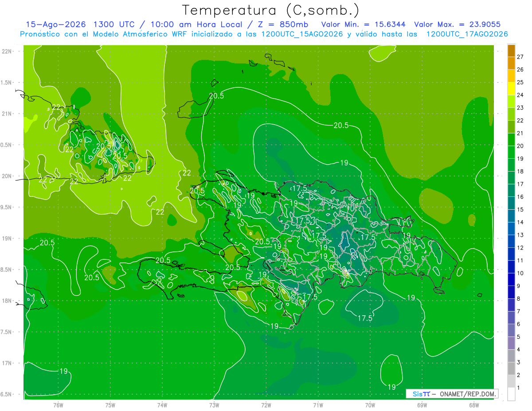Click legend label "12"

coord(520,248)
